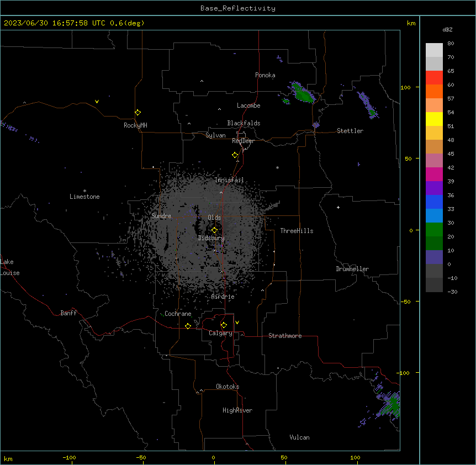Select the Cochrane label

(x=178, y=314)
